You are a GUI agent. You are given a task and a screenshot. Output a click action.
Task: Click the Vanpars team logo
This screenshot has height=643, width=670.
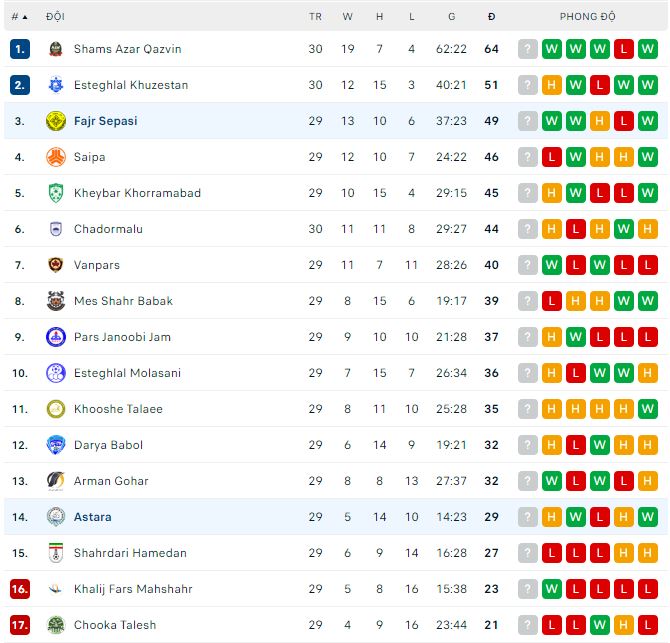(x=56, y=265)
